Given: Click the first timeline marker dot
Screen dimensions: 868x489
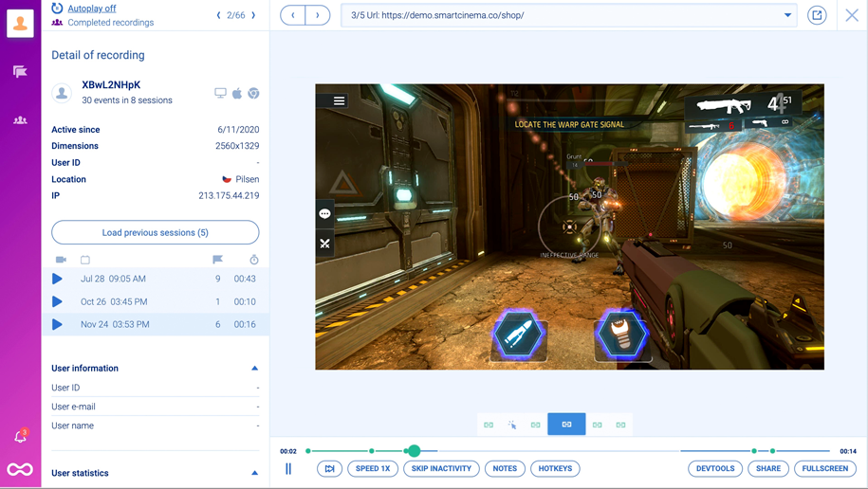Looking at the screenshot, I should pos(308,451).
